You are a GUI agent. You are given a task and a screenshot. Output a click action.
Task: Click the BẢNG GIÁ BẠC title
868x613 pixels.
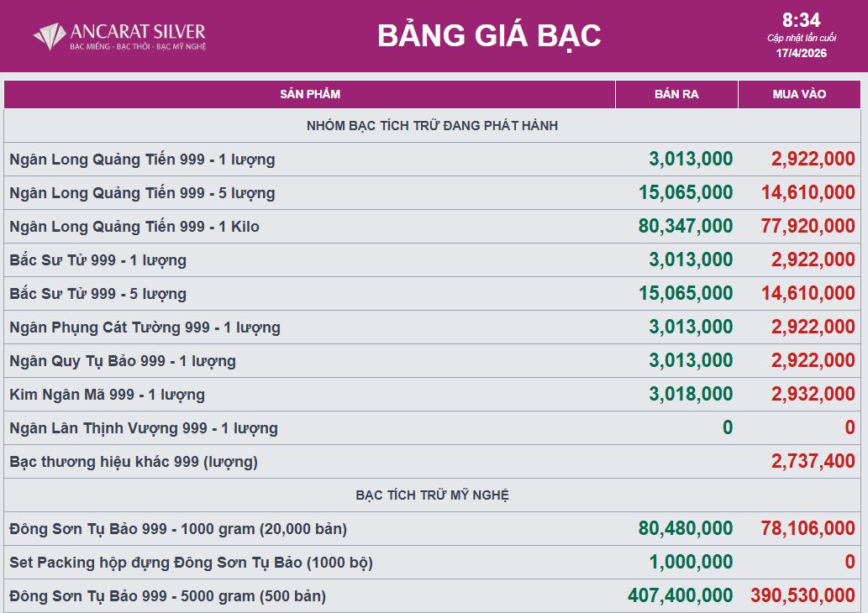(489, 36)
